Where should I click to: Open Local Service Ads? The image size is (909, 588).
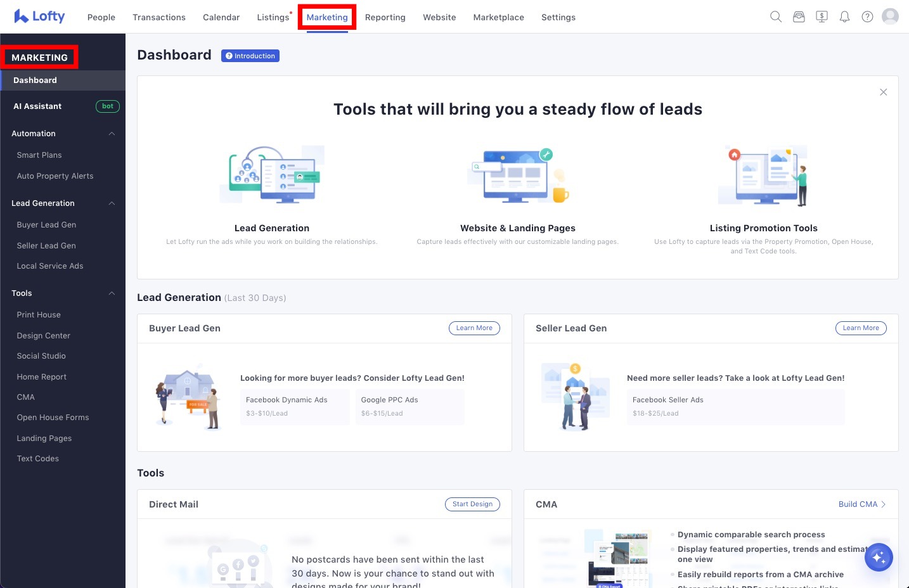(x=50, y=266)
